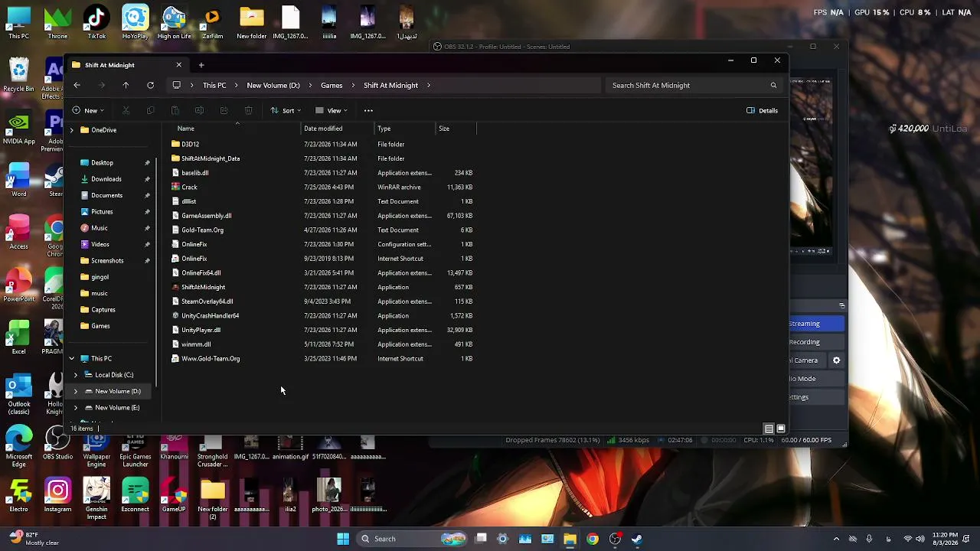Image resolution: width=980 pixels, height=551 pixels.
Task: Expand New Volume (E:) in navigation pane
Action: click(76, 407)
